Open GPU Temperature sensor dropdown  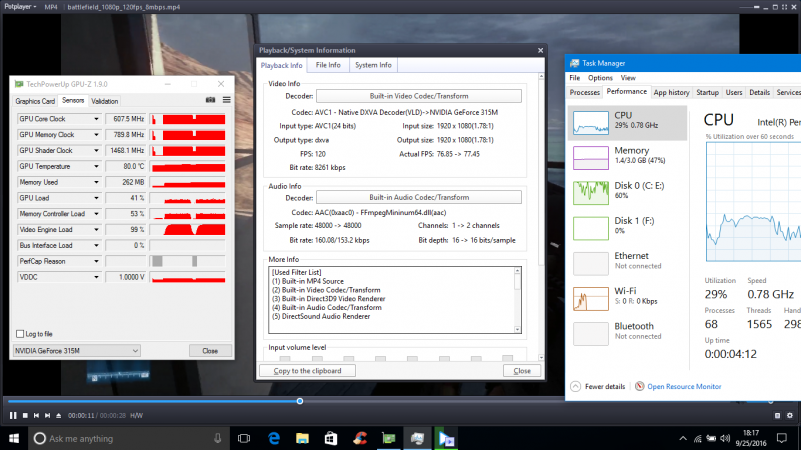coord(96,167)
